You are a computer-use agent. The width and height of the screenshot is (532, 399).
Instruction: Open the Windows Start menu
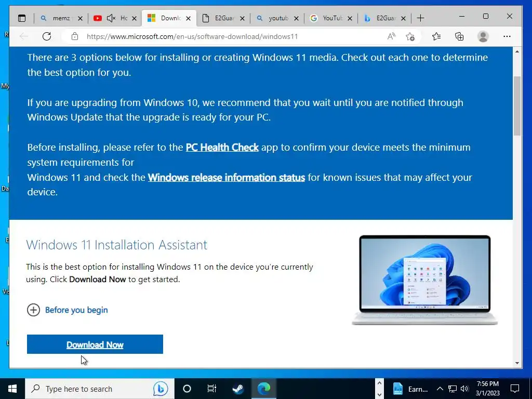pyautogui.click(x=12, y=389)
